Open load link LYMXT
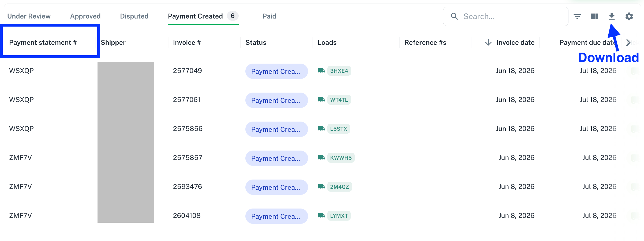Image resolution: width=644 pixels, height=241 pixels. pos(339,216)
